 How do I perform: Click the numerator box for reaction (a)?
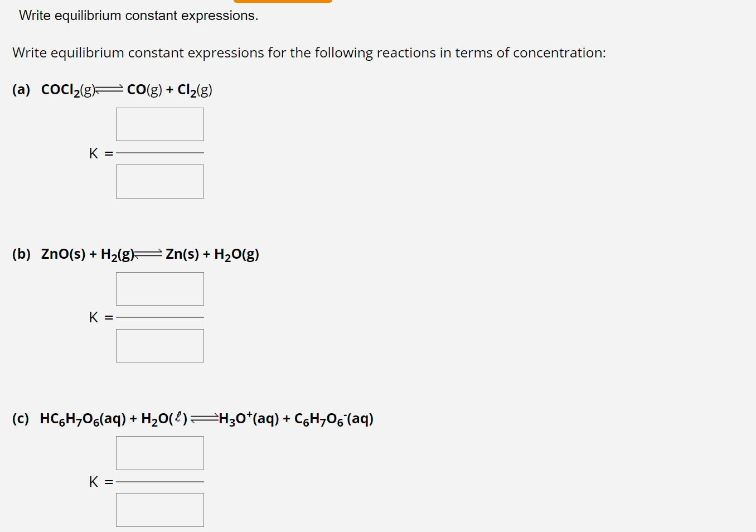click(159, 124)
